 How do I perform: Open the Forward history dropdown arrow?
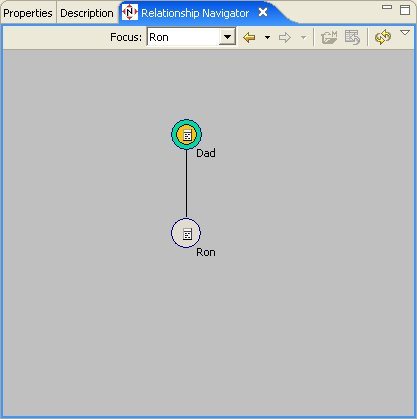[x=303, y=37]
